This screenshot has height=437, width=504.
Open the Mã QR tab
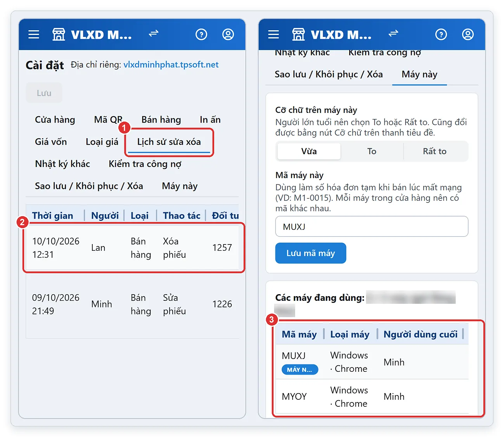point(108,120)
